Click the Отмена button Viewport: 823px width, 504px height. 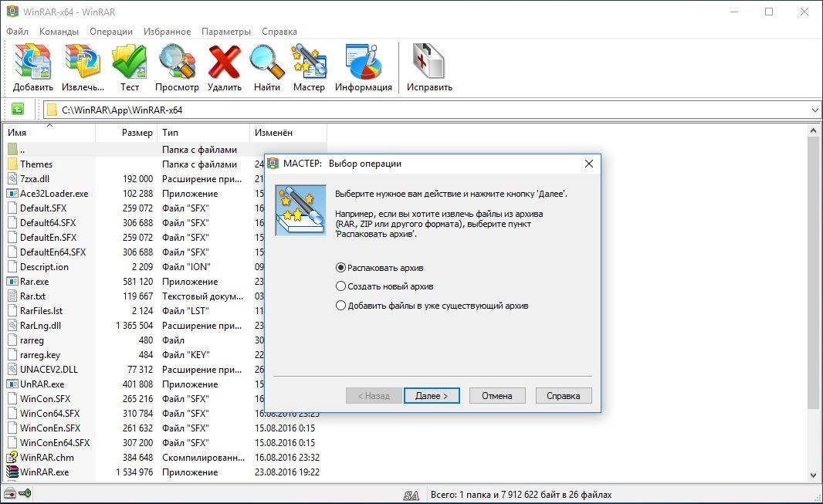(x=497, y=396)
